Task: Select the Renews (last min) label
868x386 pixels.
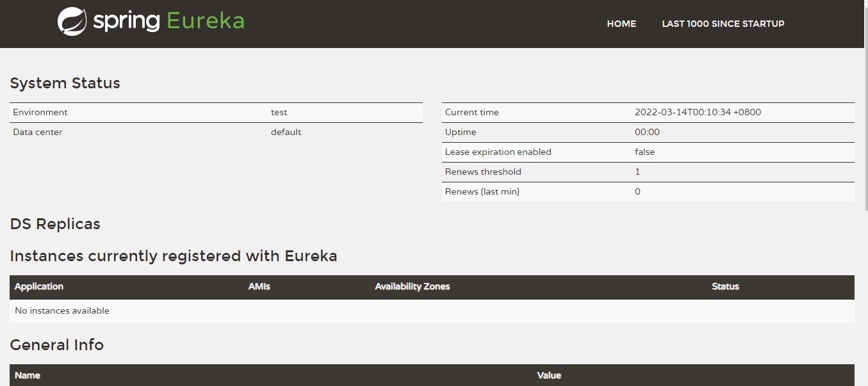Action: (482, 191)
